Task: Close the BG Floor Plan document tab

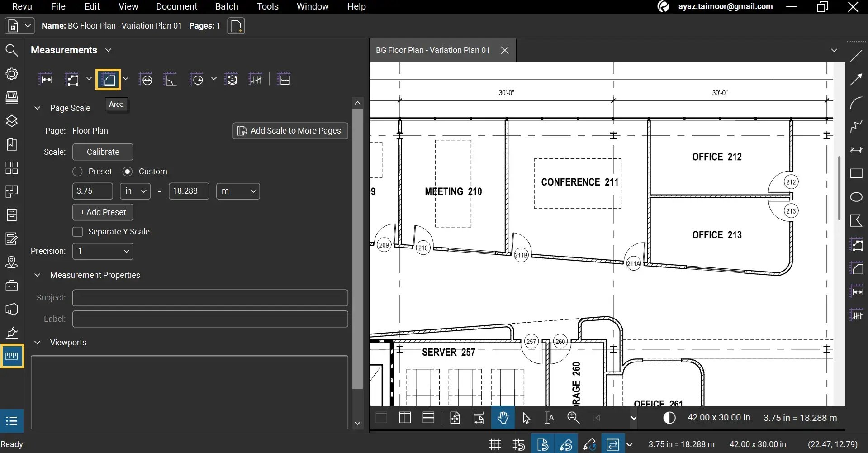Action: click(505, 50)
